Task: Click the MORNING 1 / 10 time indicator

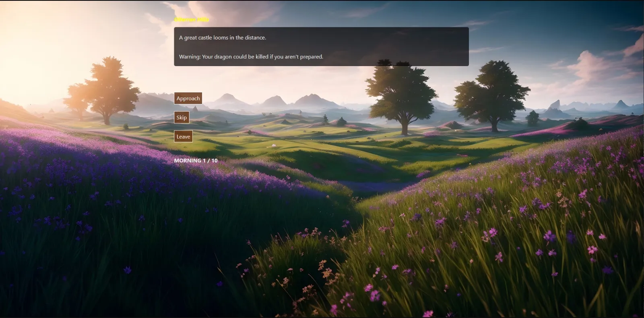Action: [x=196, y=160]
